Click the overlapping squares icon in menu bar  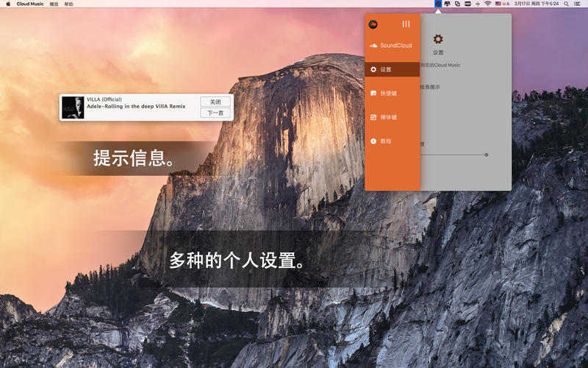457,4
